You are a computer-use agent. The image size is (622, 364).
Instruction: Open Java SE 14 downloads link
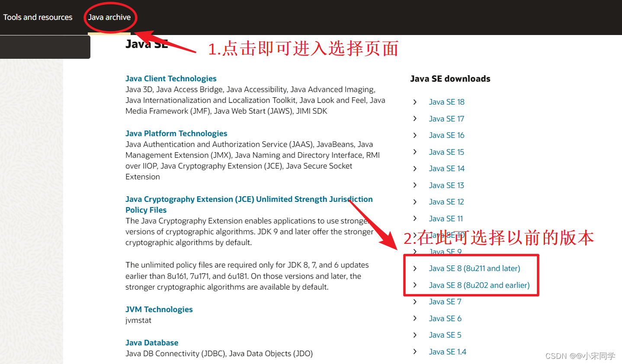tap(446, 169)
